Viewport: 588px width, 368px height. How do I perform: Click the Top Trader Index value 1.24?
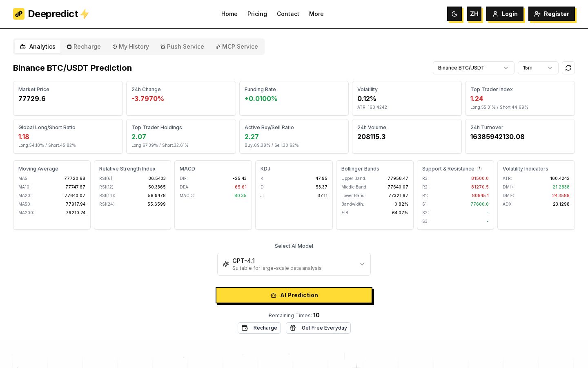click(x=477, y=99)
